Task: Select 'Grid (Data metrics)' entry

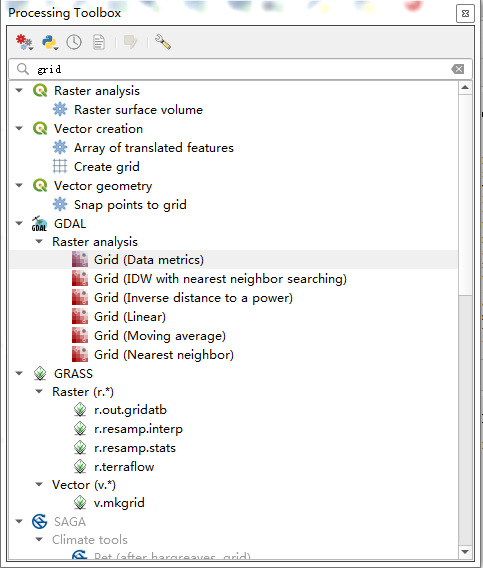Action: coord(149,260)
